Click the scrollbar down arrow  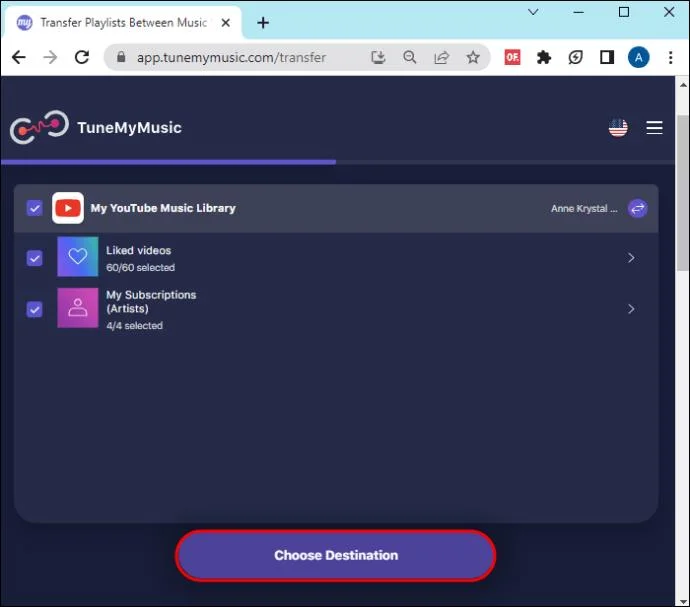pos(683,601)
